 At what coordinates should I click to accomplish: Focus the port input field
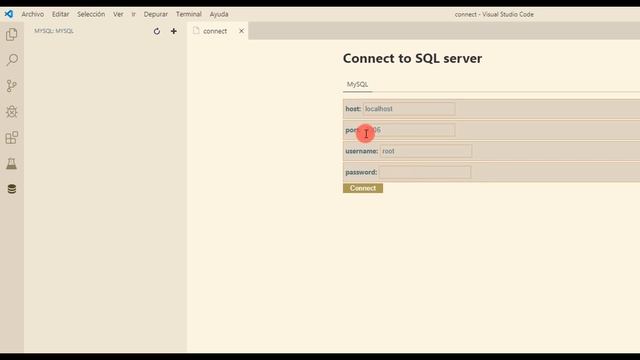pyautogui.click(x=409, y=130)
